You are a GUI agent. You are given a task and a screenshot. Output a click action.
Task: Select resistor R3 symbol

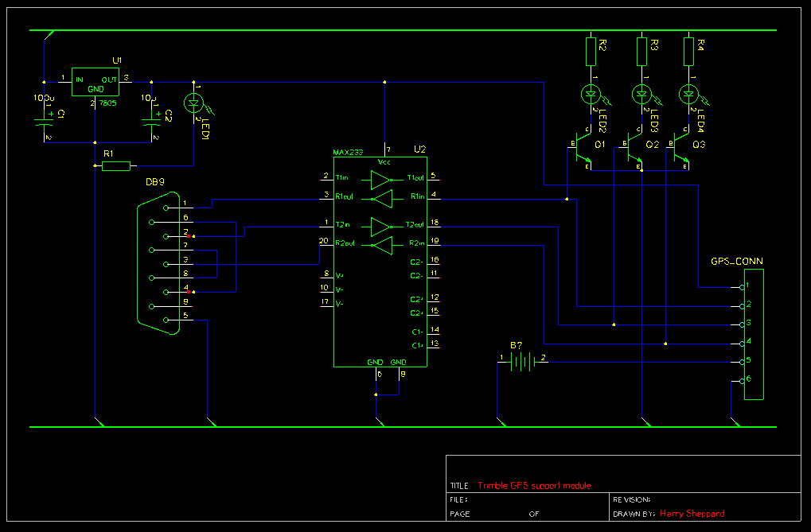(641, 52)
